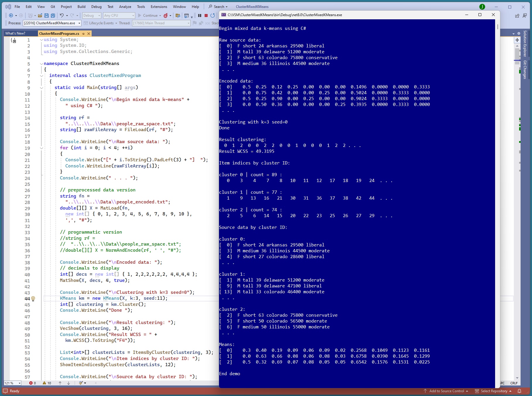Click the code cleanup broom icon

point(81,383)
